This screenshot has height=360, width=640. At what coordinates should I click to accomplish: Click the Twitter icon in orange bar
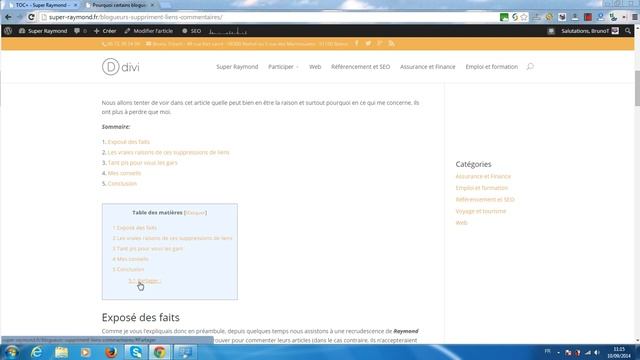[368, 43]
